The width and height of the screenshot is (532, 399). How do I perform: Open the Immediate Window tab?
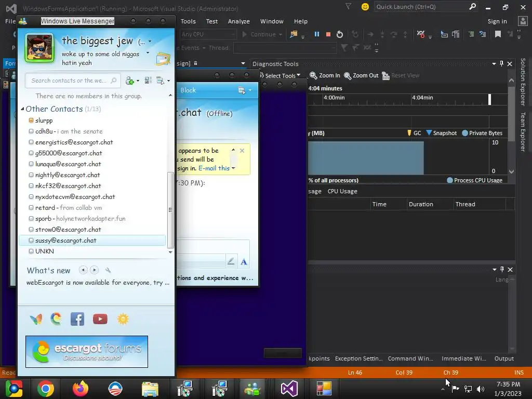[464, 358]
